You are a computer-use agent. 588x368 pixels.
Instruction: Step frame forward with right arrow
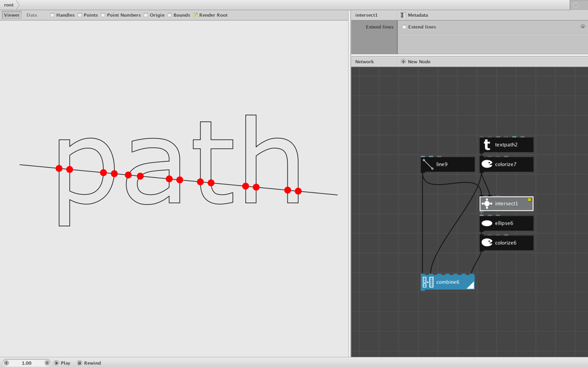pos(47,363)
